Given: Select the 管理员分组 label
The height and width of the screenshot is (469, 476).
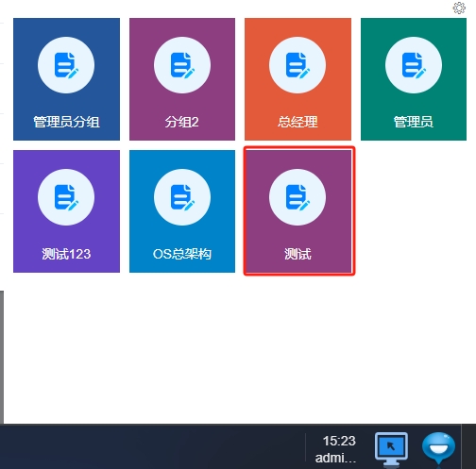Looking at the screenshot, I should point(66,122).
